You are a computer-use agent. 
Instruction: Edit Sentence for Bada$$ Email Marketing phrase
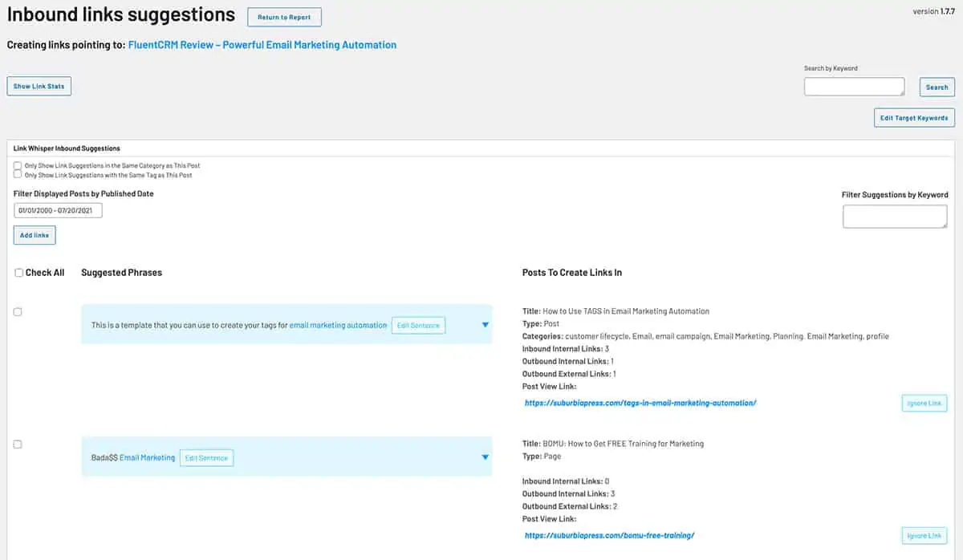pos(206,457)
